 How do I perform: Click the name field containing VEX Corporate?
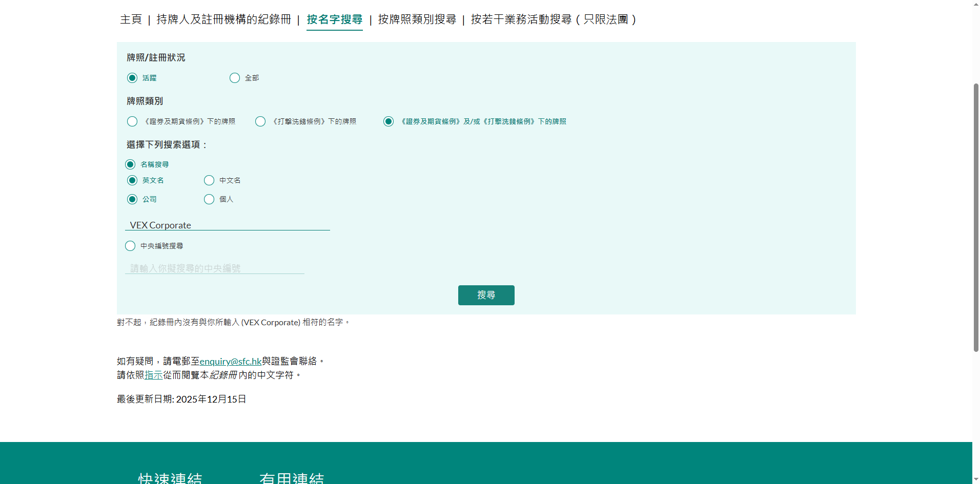pyautogui.click(x=227, y=225)
